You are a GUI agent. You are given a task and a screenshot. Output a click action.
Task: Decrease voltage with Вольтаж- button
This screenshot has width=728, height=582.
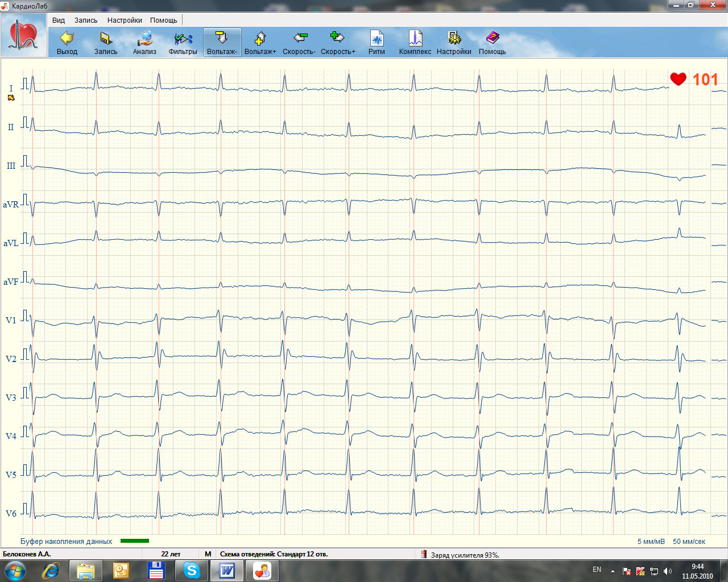(222, 43)
